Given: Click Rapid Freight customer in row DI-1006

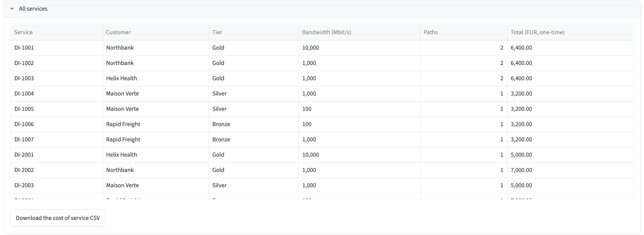Looking at the screenshot, I should point(156,124).
